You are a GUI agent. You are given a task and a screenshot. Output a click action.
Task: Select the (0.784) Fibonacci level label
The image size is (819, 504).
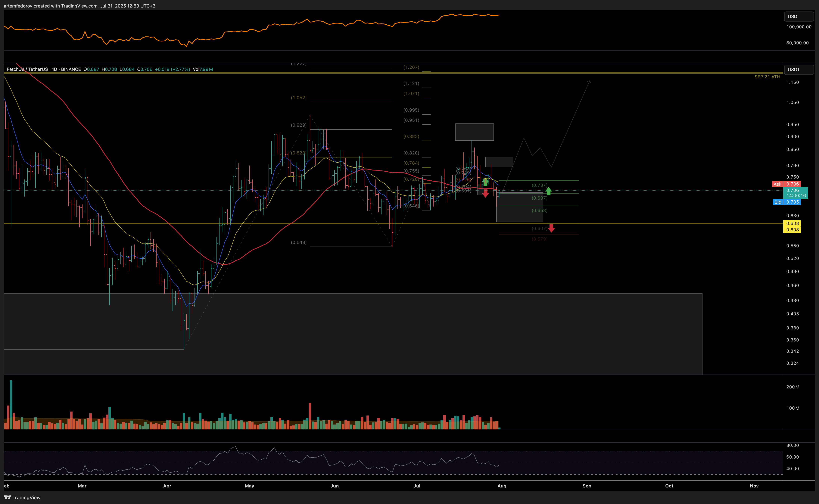411,163
